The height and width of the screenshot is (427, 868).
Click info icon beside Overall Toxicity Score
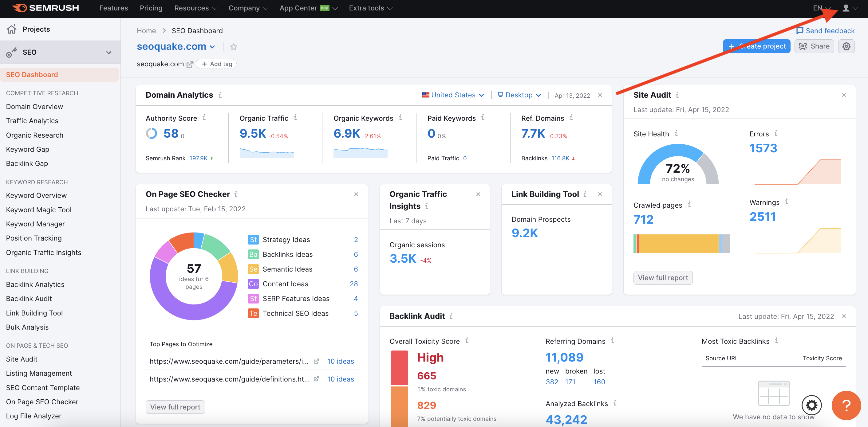467,341
